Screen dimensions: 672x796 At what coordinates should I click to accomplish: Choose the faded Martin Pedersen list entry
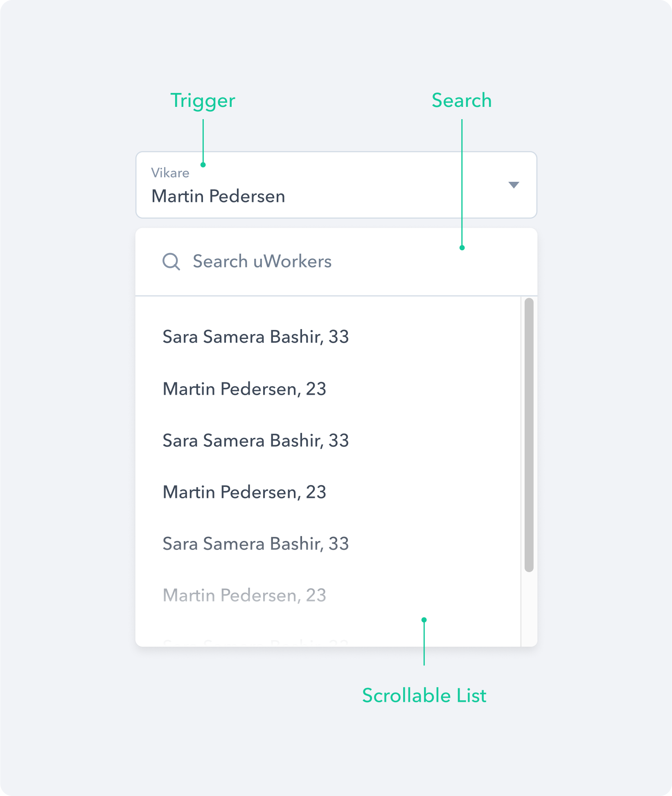pyautogui.click(x=244, y=596)
